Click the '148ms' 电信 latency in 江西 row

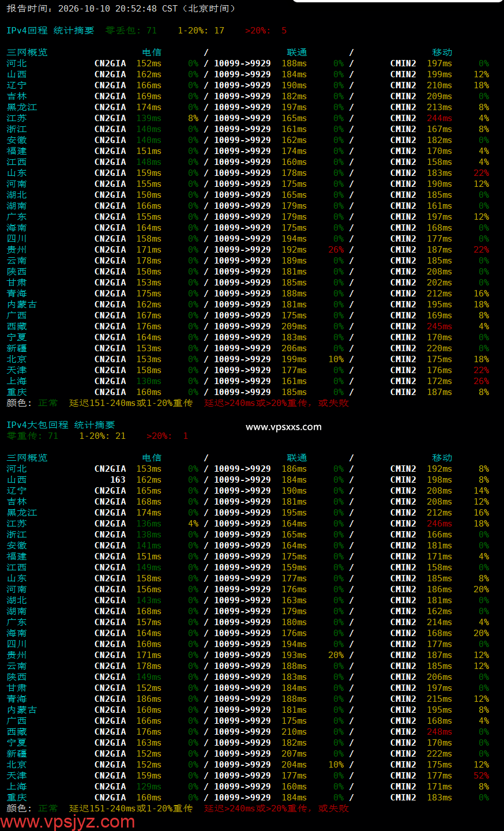click(149, 162)
